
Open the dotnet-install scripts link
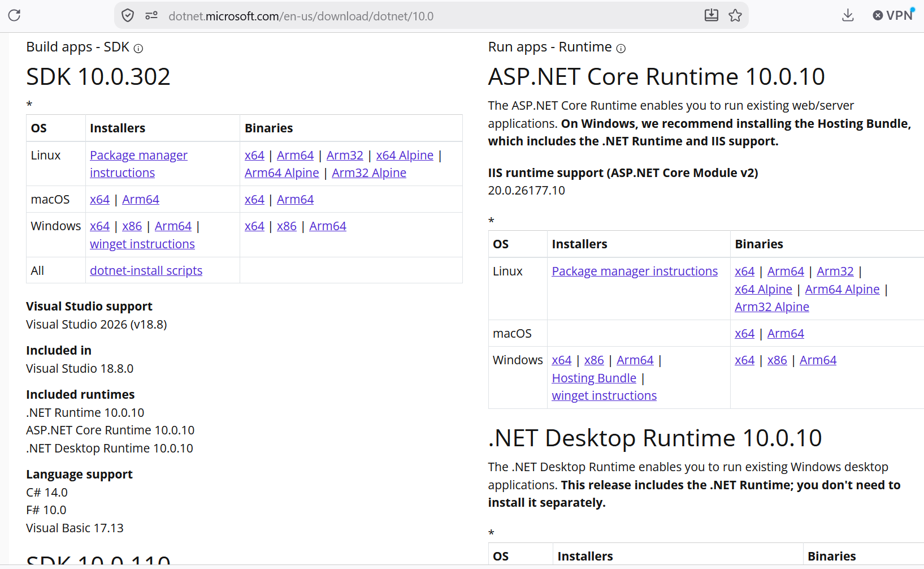146,271
